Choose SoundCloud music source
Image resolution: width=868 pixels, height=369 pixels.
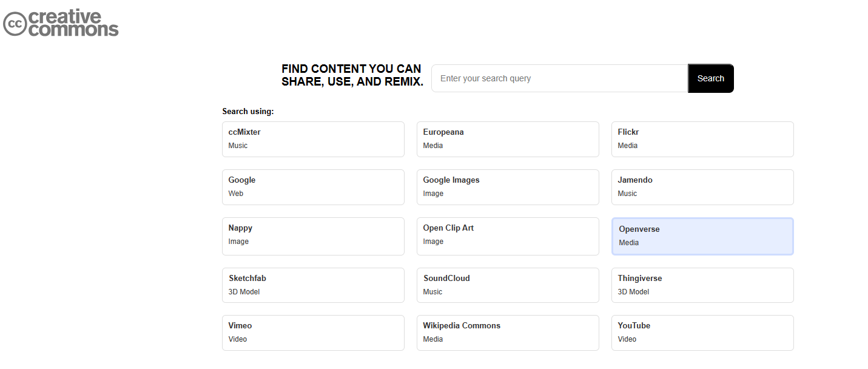[508, 285]
